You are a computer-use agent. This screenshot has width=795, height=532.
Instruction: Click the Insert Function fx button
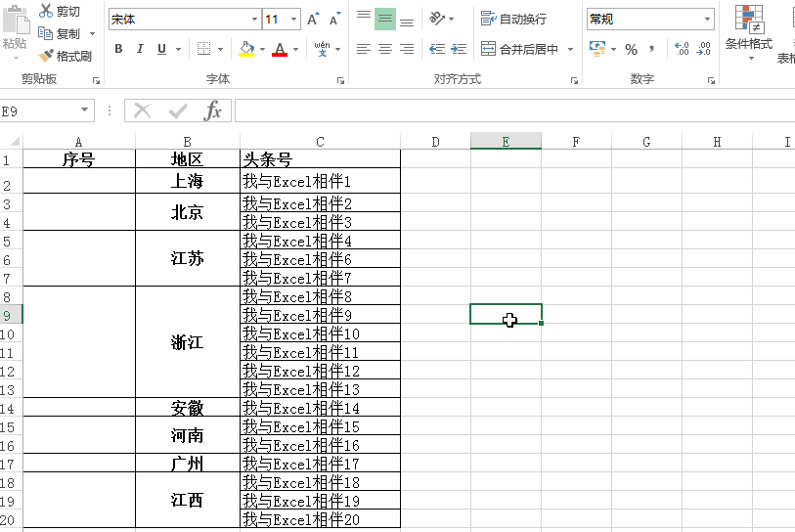pyautogui.click(x=212, y=111)
